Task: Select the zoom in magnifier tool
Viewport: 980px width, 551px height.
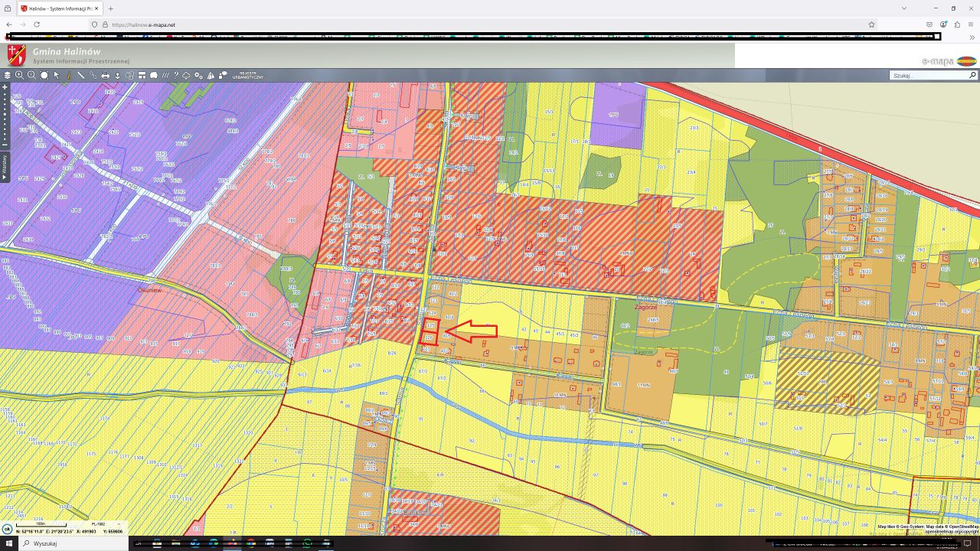Action: [x=20, y=76]
